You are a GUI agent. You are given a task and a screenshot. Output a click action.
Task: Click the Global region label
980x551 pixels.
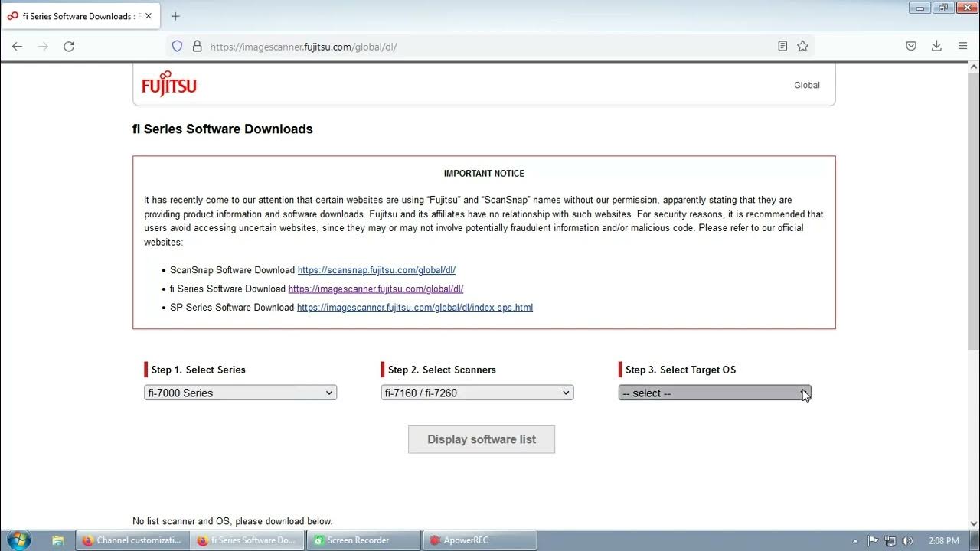tap(807, 85)
